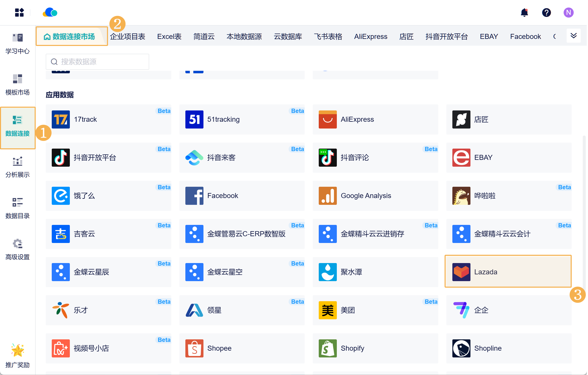This screenshot has height=375, width=588.
Task: Open 数据目录 in the sidebar
Action: click(18, 208)
